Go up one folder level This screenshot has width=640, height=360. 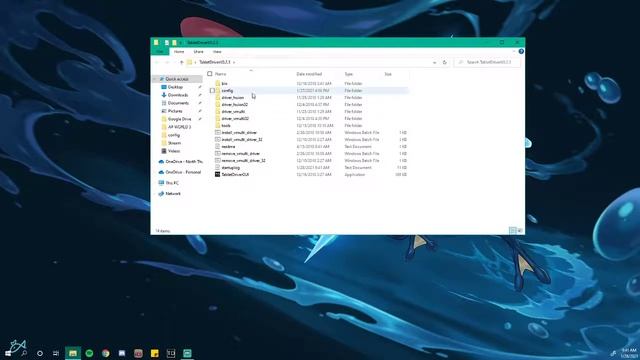tap(181, 62)
